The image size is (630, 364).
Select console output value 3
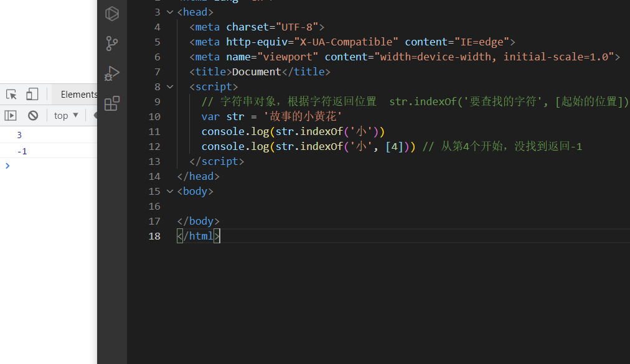click(19, 135)
